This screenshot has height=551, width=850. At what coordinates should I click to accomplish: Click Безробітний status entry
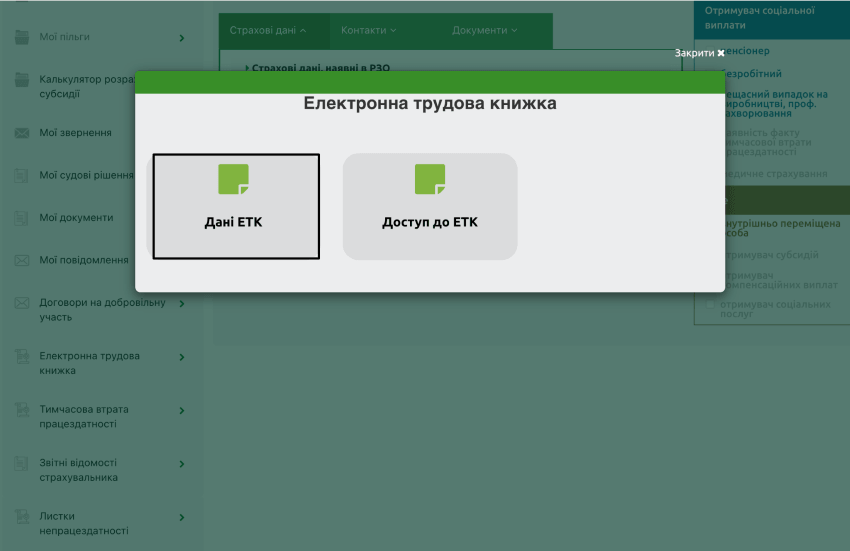click(754, 74)
